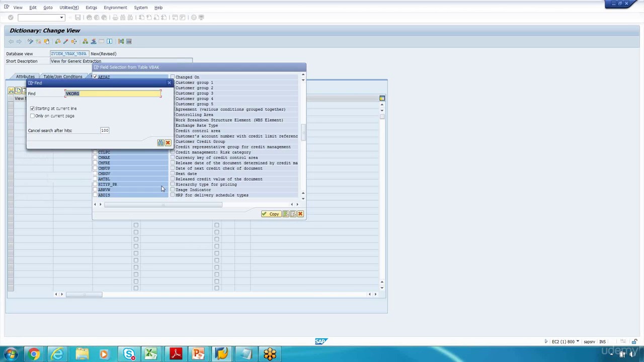Open the Utilities(M) menu
The width and height of the screenshot is (644, 362).
(69, 8)
